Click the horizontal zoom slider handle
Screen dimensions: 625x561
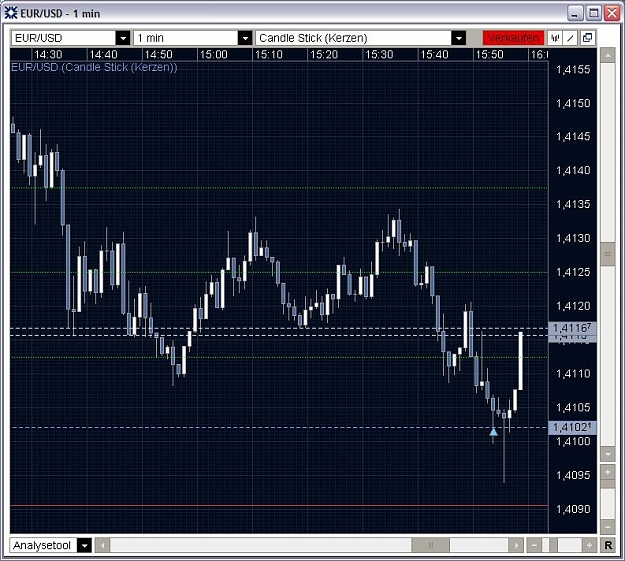553,545
